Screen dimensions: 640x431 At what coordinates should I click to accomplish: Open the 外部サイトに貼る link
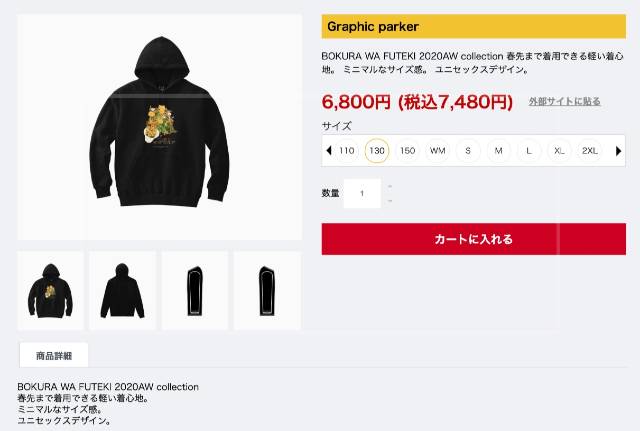pyautogui.click(x=564, y=101)
